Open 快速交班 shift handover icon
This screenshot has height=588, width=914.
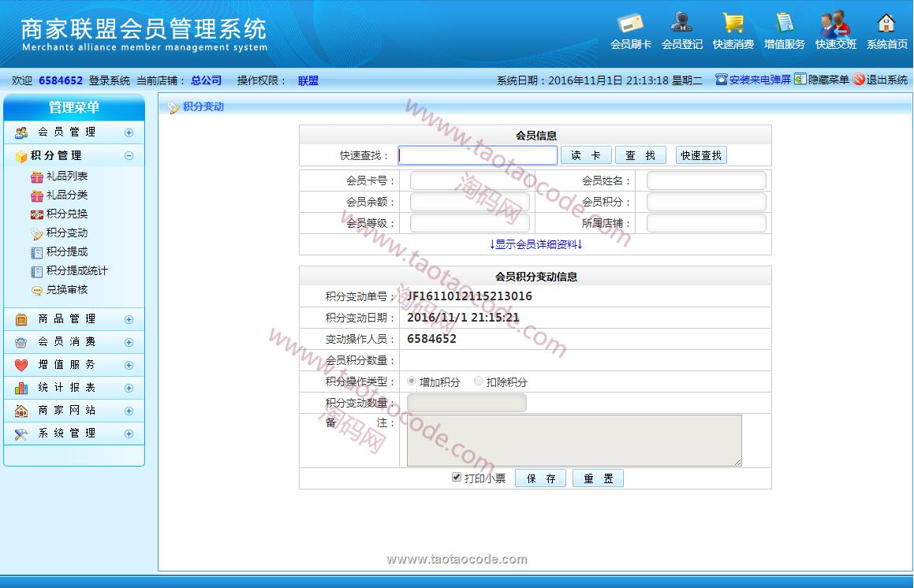(x=835, y=24)
